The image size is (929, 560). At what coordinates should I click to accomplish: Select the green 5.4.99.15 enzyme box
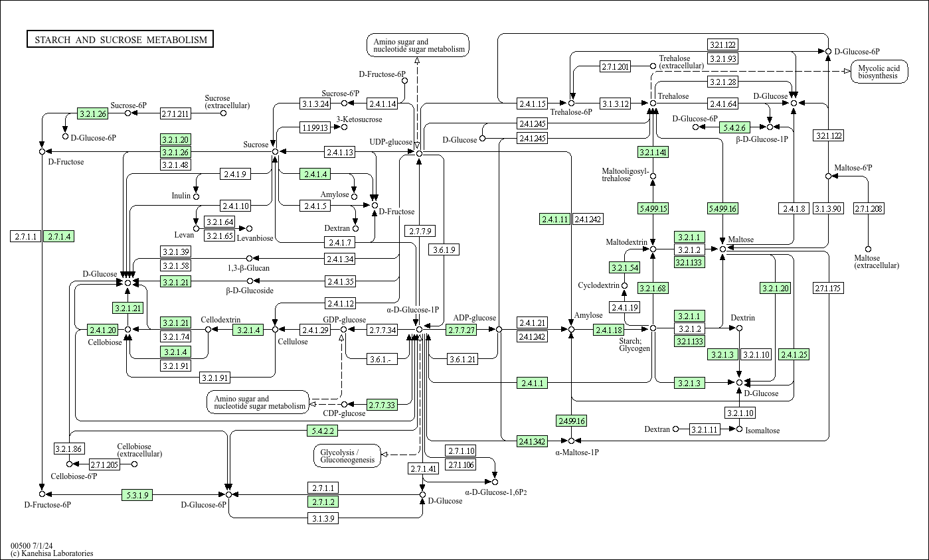point(653,208)
